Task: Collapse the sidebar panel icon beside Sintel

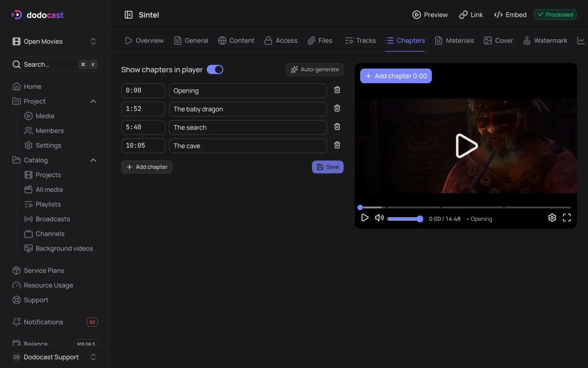Action: (x=129, y=15)
